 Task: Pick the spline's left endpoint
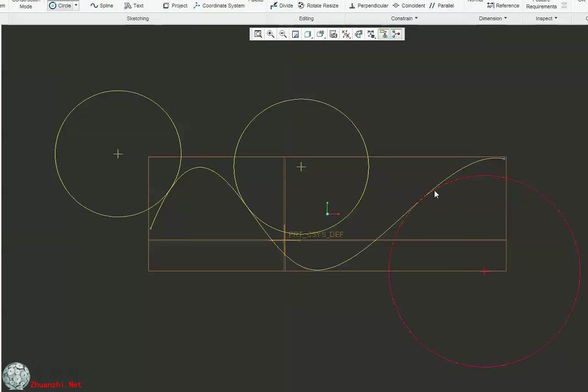pyautogui.click(x=151, y=228)
